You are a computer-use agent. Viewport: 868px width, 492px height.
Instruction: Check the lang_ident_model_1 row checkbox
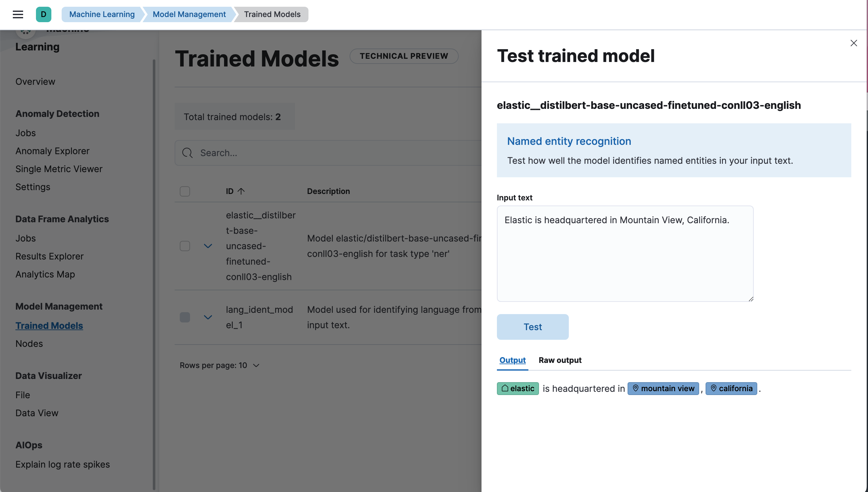[x=185, y=317]
